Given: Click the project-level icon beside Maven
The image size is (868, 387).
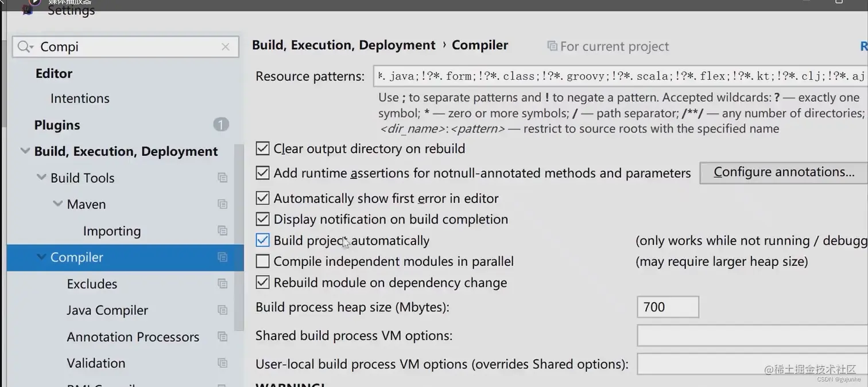Looking at the screenshot, I should [x=223, y=204].
